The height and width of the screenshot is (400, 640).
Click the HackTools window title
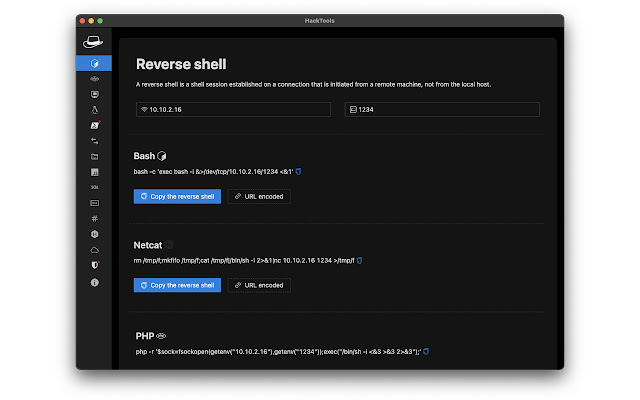320,21
